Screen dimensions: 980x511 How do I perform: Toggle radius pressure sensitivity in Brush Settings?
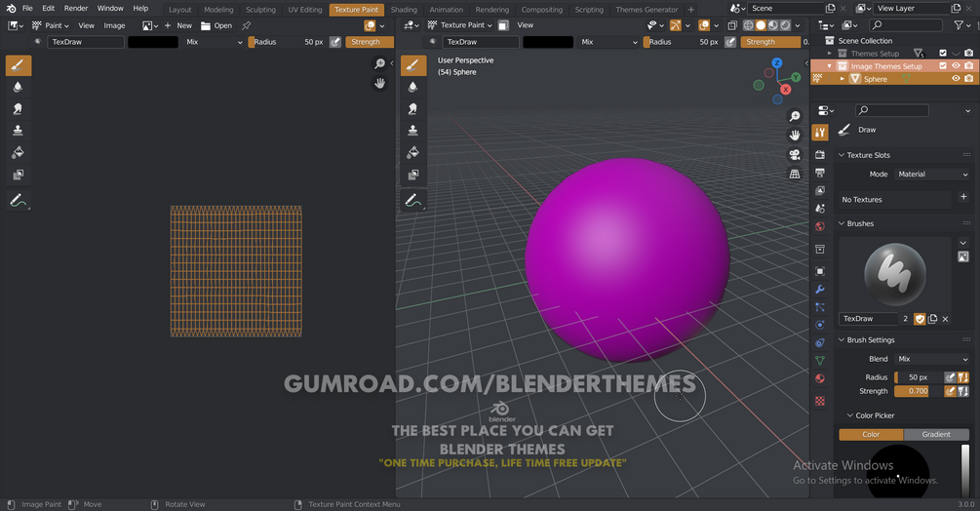point(950,377)
